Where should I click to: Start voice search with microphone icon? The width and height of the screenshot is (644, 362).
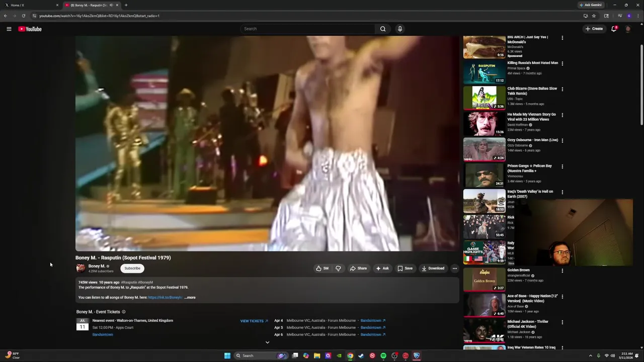(x=400, y=29)
